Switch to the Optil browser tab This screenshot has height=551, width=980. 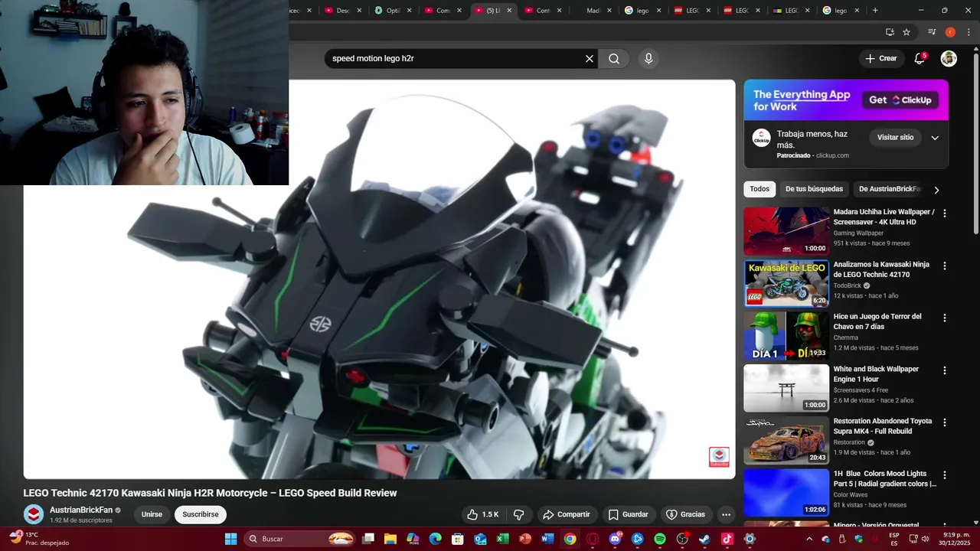click(x=393, y=11)
